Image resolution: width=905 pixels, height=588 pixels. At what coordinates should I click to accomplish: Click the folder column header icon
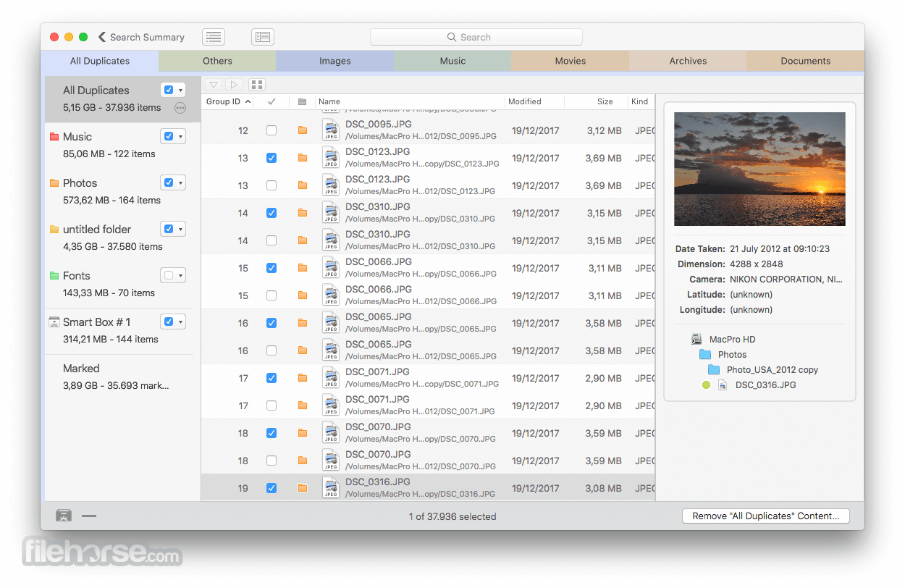pyautogui.click(x=302, y=101)
